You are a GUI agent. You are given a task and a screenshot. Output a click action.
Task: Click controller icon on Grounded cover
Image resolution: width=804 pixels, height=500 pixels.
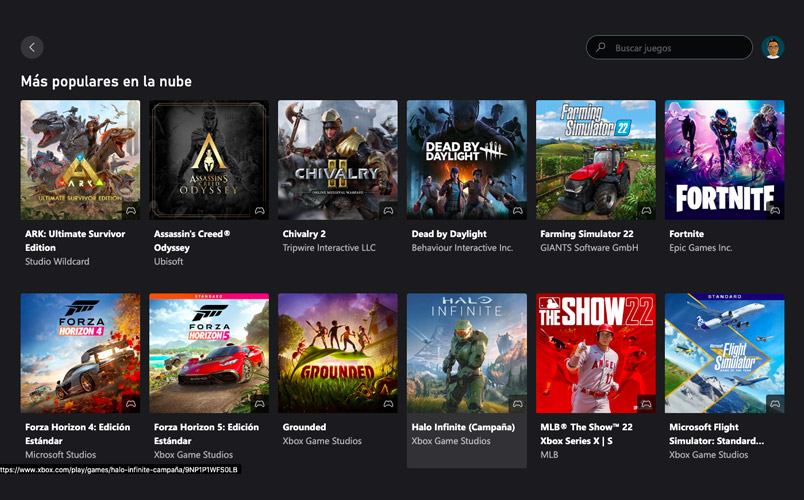coord(388,404)
